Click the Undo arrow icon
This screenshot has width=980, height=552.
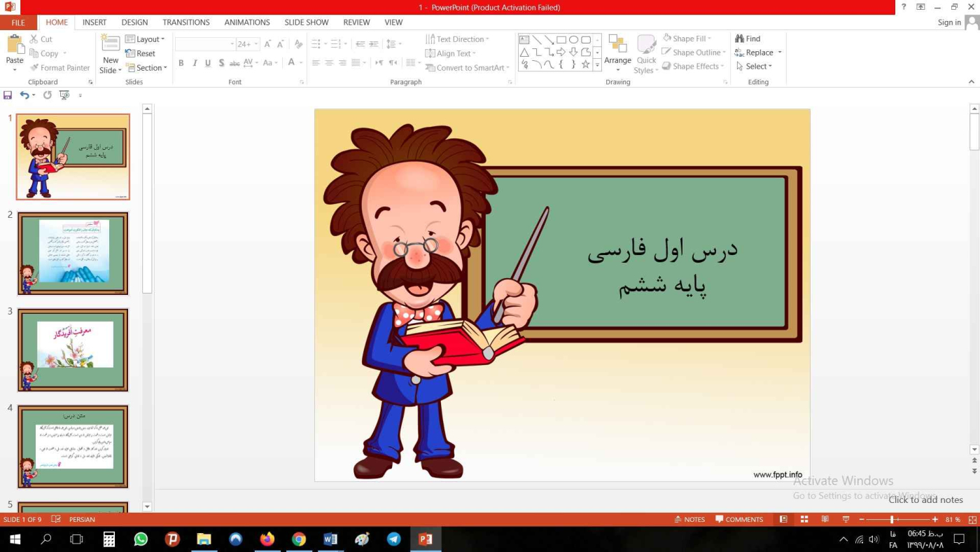24,95
